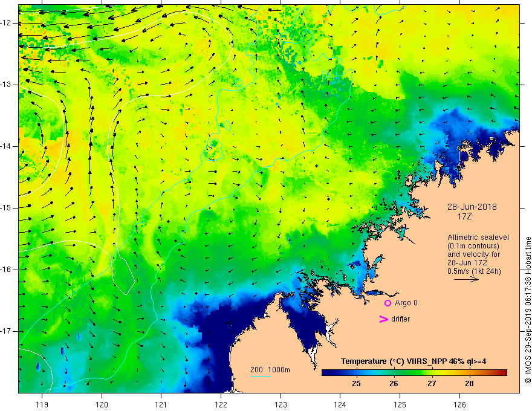Click the latitude axis label -17
Viewport: 532px width, 411px height.
tap(6, 331)
